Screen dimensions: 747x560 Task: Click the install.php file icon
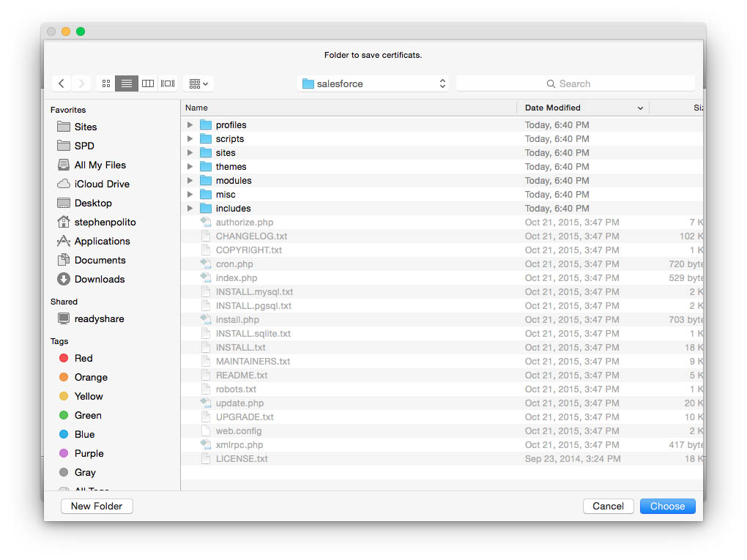click(x=206, y=319)
